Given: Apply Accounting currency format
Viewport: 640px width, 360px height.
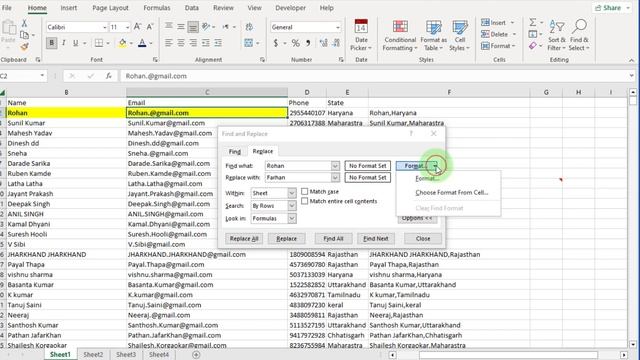Looking at the screenshot, I should click(x=276, y=43).
